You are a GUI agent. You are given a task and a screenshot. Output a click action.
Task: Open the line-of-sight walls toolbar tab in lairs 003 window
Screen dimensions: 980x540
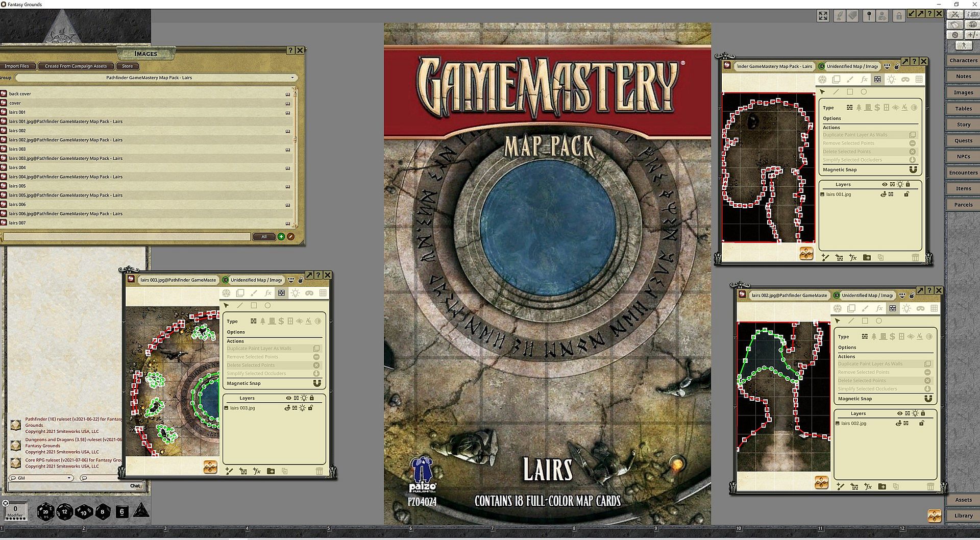click(x=281, y=293)
